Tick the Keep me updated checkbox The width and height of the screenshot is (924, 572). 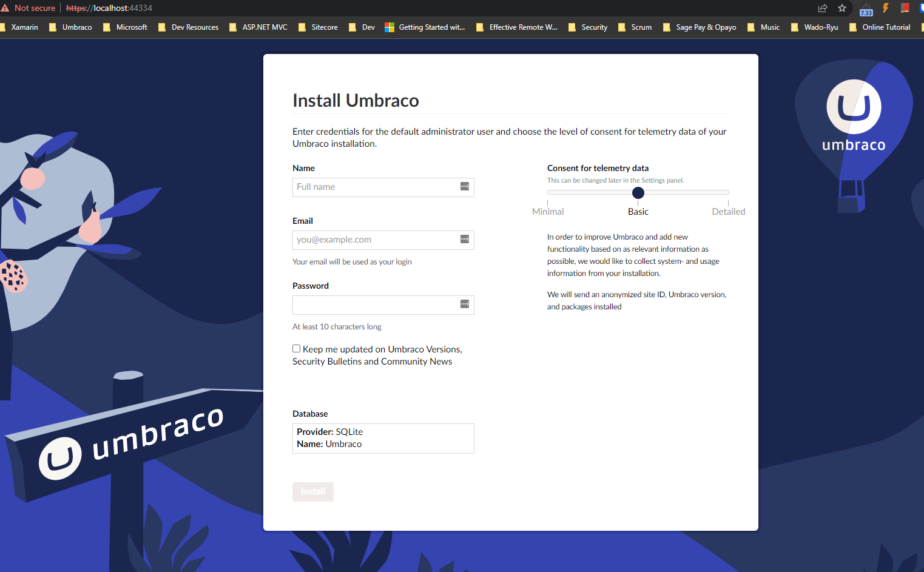pyautogui.click(x=297, y=349)
